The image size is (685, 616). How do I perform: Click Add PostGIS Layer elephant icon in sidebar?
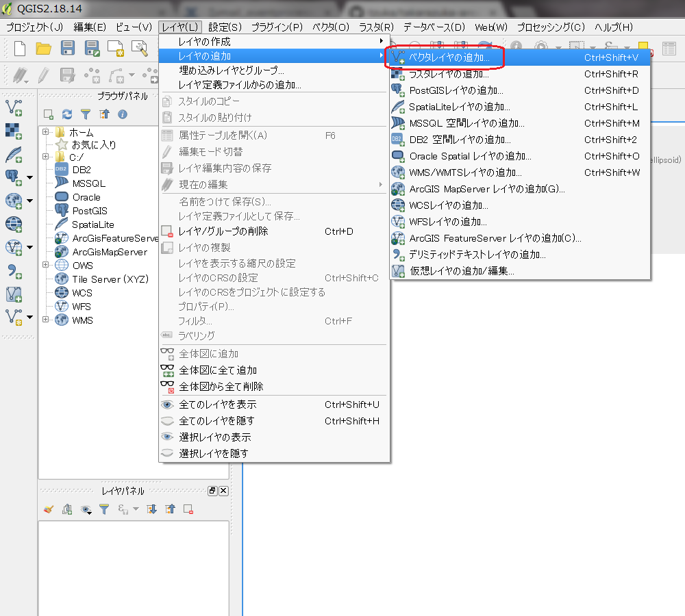[12, 178]
